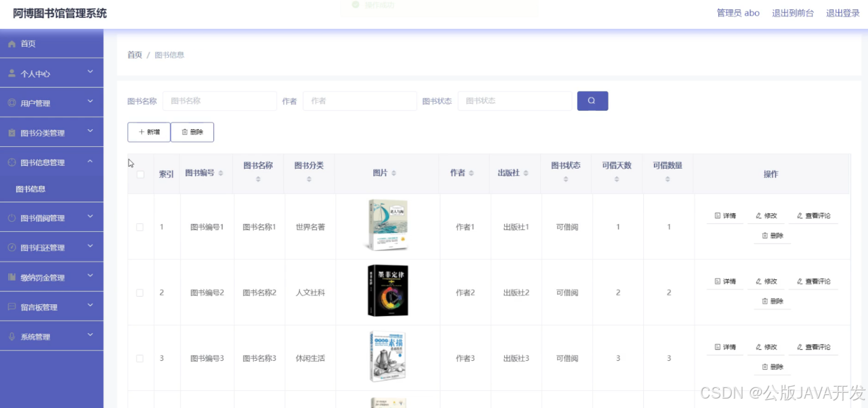Screen dimensions: 868x408
Task: Click the 墨菲定律 black book cover thumbnail
Action: click(387, 291)
